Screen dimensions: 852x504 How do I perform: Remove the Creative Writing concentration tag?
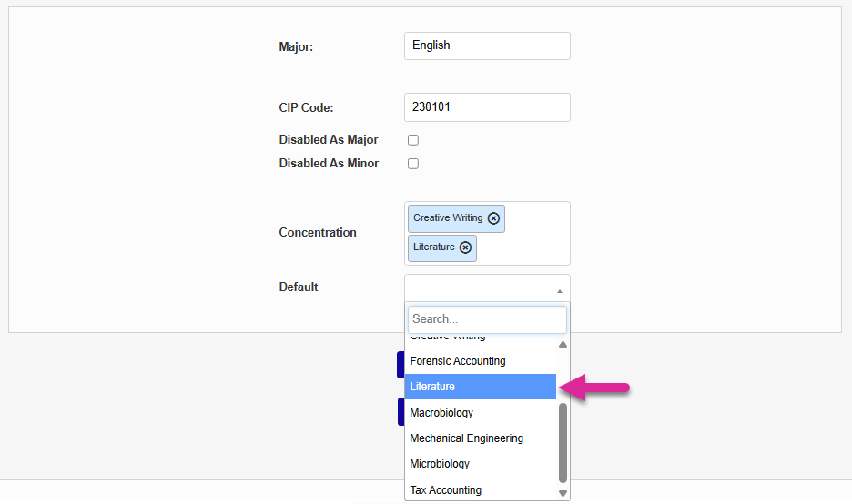pyautogui.click(x=493, y=218)
